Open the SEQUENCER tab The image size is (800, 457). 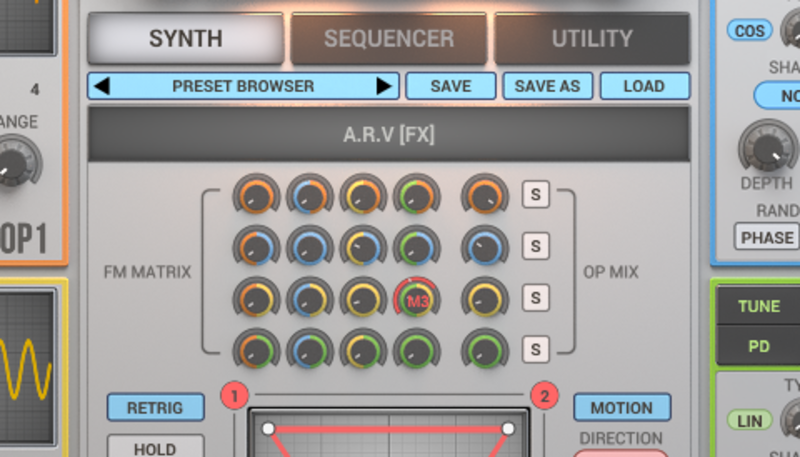(x=389, y=38)
